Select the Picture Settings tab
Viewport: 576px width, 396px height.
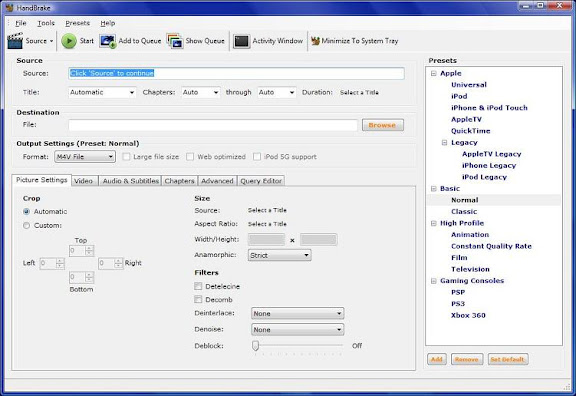42,180
